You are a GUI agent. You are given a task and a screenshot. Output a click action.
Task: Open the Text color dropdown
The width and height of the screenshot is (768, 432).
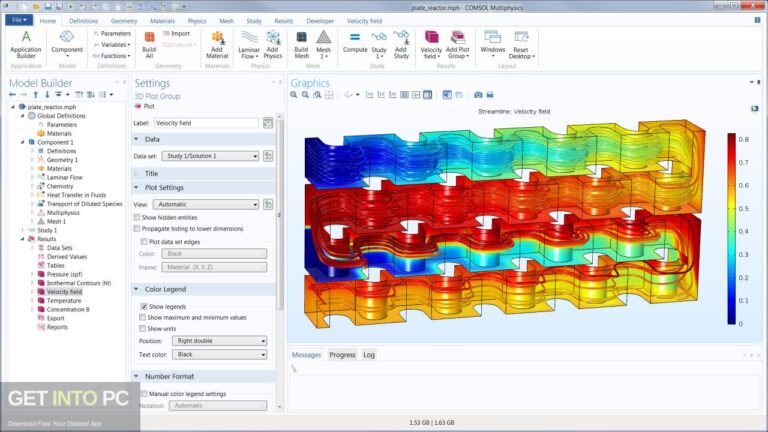(219, 354)
